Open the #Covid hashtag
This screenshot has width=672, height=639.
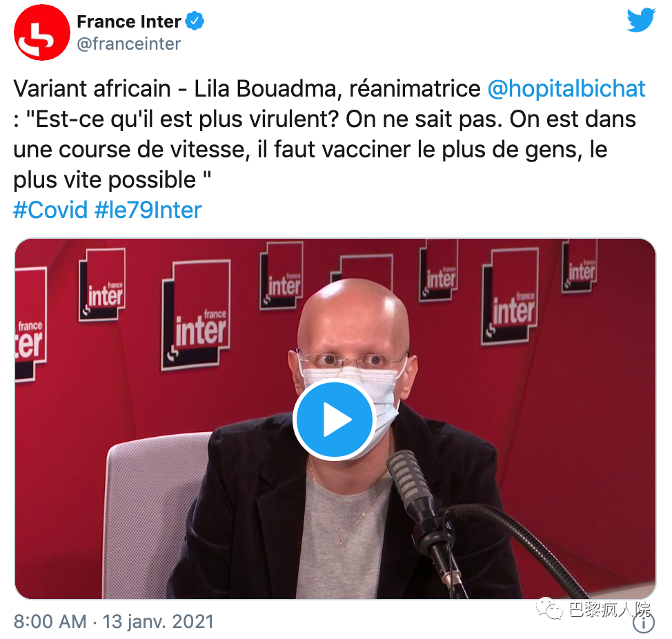(50, 210)
